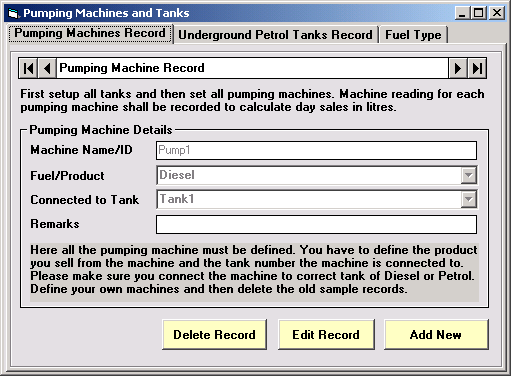Click the Add New button
Screen dimensions: 511x376
(436, 334)
